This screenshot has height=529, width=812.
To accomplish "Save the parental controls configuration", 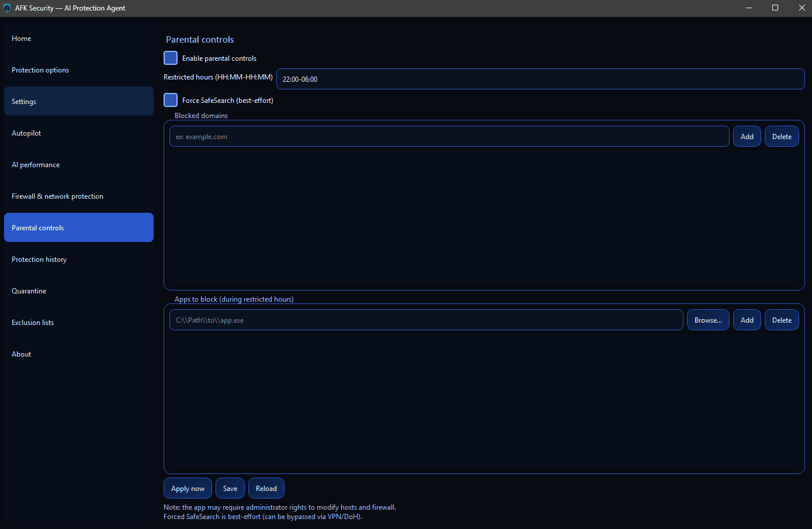I will [230, 488].
